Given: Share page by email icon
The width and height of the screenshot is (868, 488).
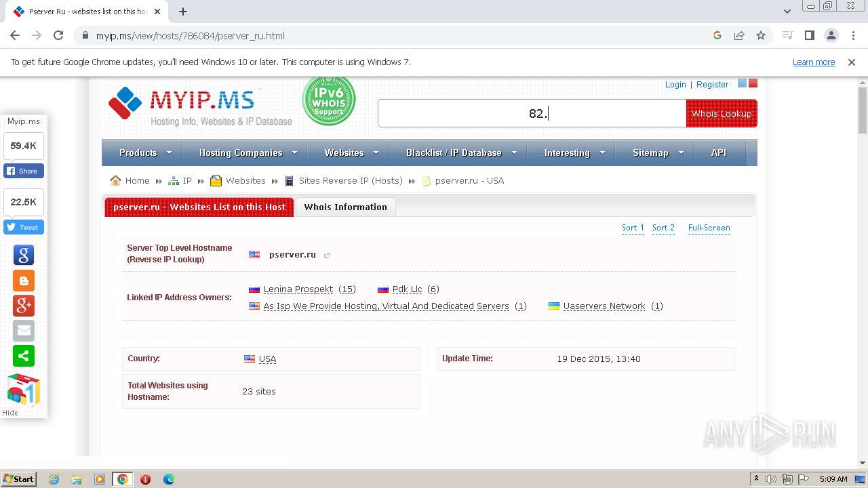Looking at the screenshot, I should click(x=24, y=331).
